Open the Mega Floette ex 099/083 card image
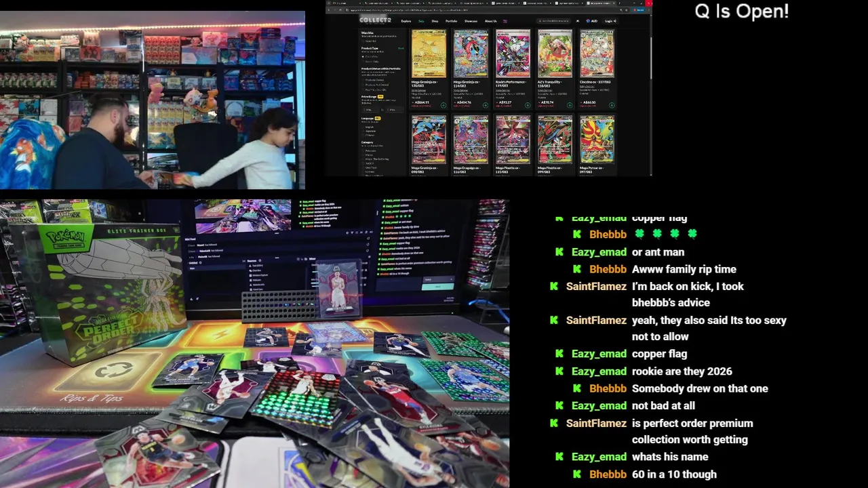 pos(555,140)
